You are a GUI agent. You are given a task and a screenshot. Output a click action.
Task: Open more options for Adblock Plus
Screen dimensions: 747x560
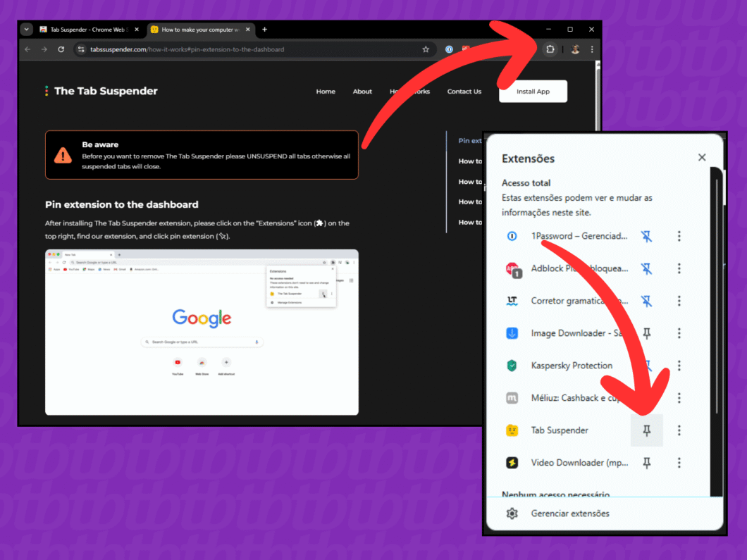tap(679, 268)
